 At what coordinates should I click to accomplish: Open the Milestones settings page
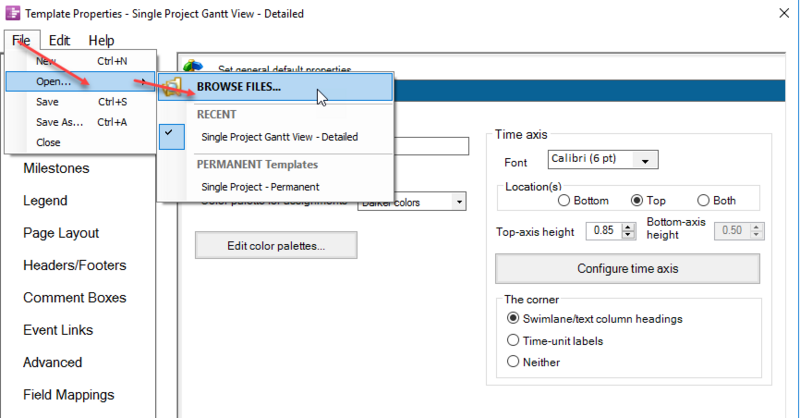[x=56, y=168]
